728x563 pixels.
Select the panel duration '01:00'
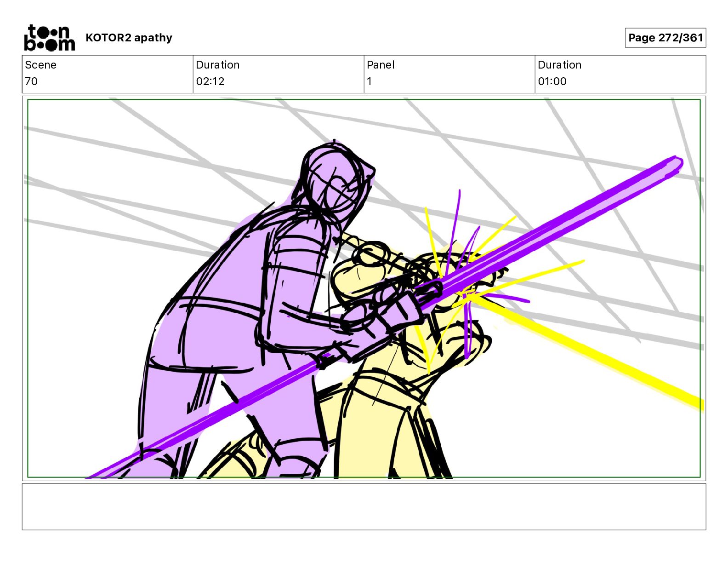tap(552, 81)
